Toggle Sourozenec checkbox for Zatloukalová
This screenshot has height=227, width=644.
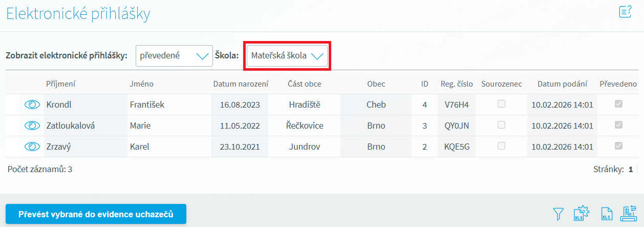tap(502, 125)
